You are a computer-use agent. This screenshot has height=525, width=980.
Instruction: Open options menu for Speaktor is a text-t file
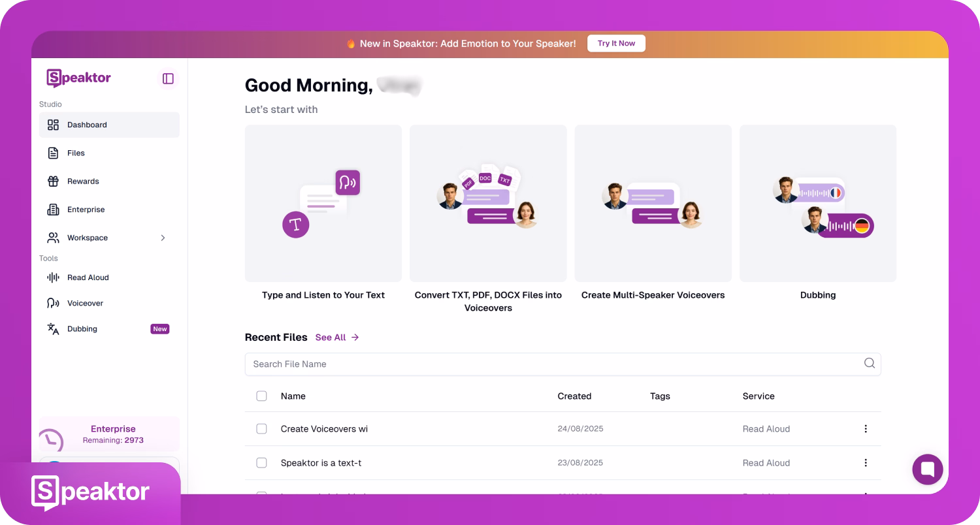click(x=866, y=463)
